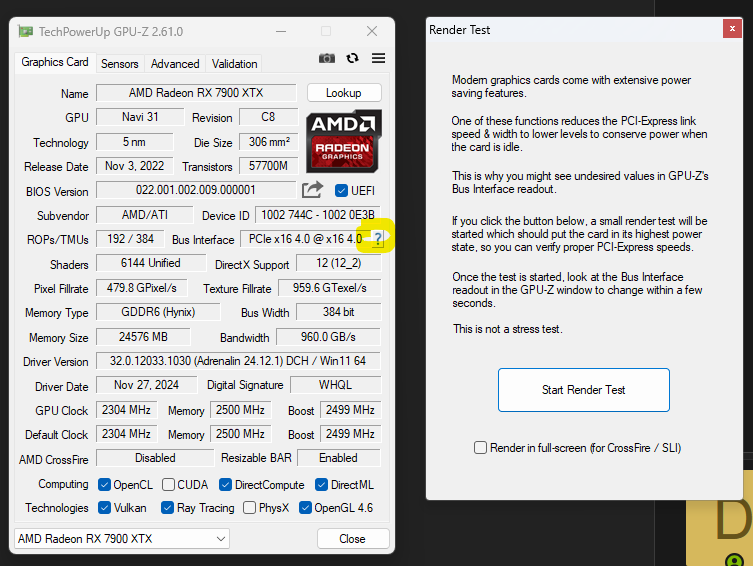
Task: Click the Lookup button
Action: pyautogui.click(x=344, y=93)
